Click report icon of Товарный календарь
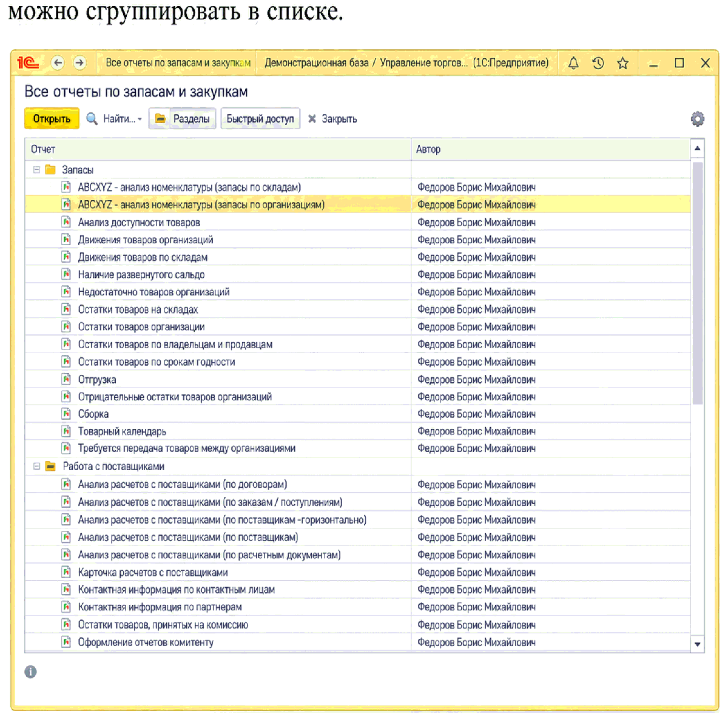This screenshot has height=728, width=728. pos(66,431)
